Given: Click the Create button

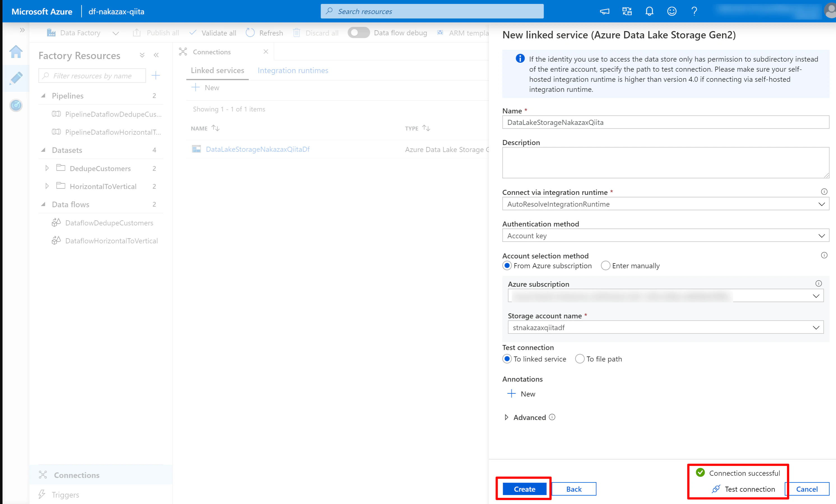Looking at the screenshot, I should [525, 489].
